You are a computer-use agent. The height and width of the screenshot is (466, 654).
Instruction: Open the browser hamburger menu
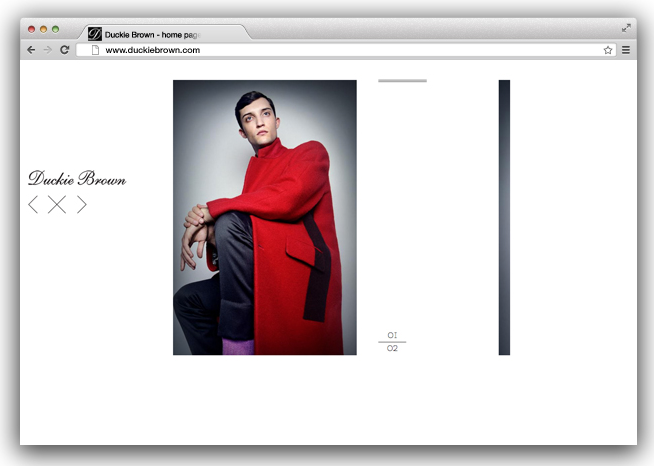pyautogui.click(x=626, y=50)
